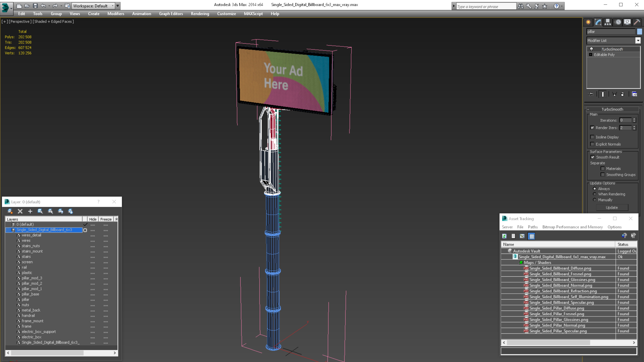The image size is (644, 362).
Task: Open the Motion command panel tab
Action: 618,22
